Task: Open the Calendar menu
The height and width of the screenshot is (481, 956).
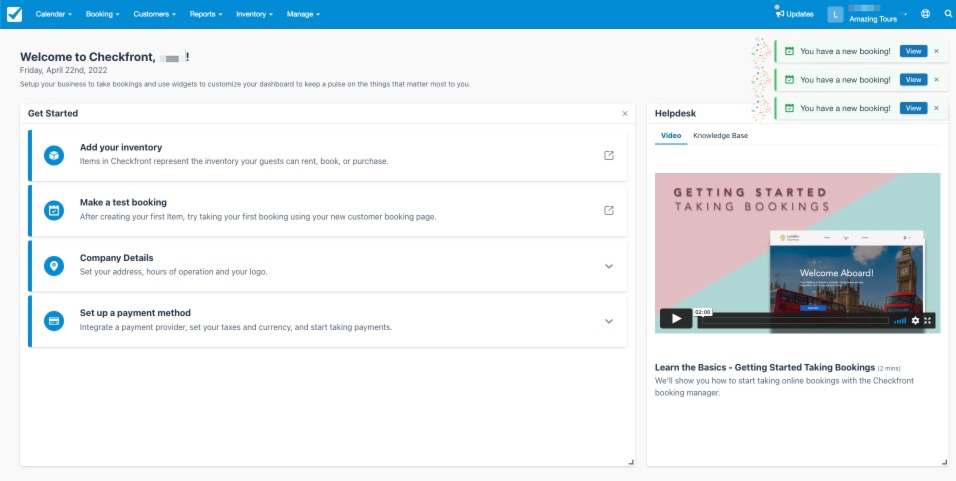Action: point(54,14)
